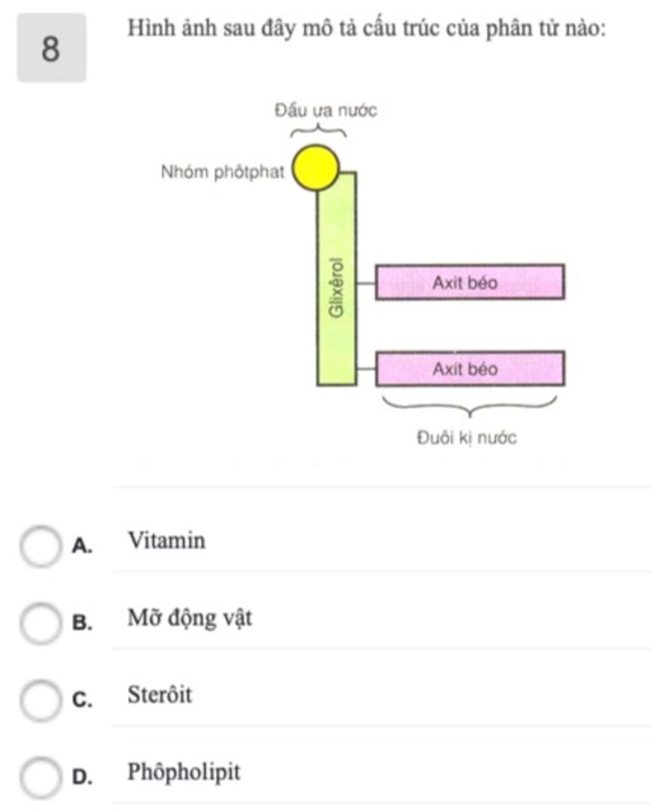This screenshot has width=652, height=812.
Task: Click the question text heading
Action: click(367, 29)
